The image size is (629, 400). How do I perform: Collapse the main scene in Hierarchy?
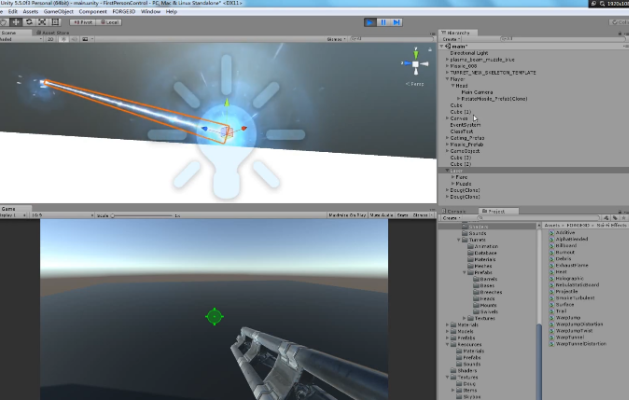click(x=442, y=46)
